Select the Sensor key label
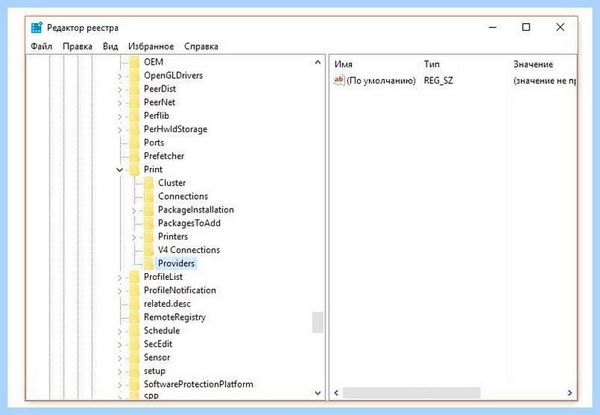 point(157,357)
